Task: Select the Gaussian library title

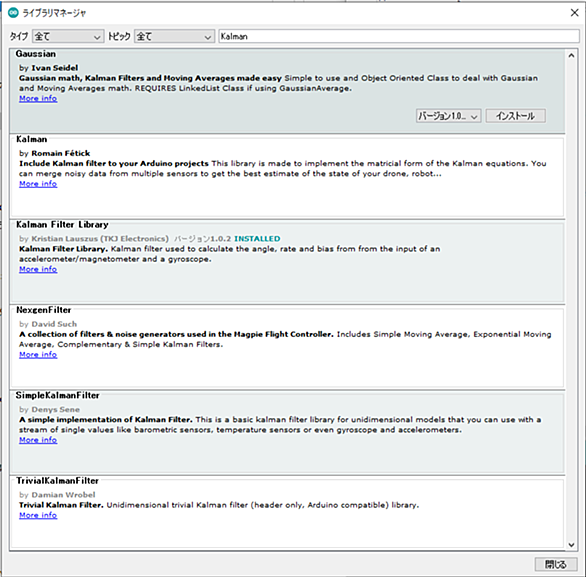Action: [x=36, y=54]
